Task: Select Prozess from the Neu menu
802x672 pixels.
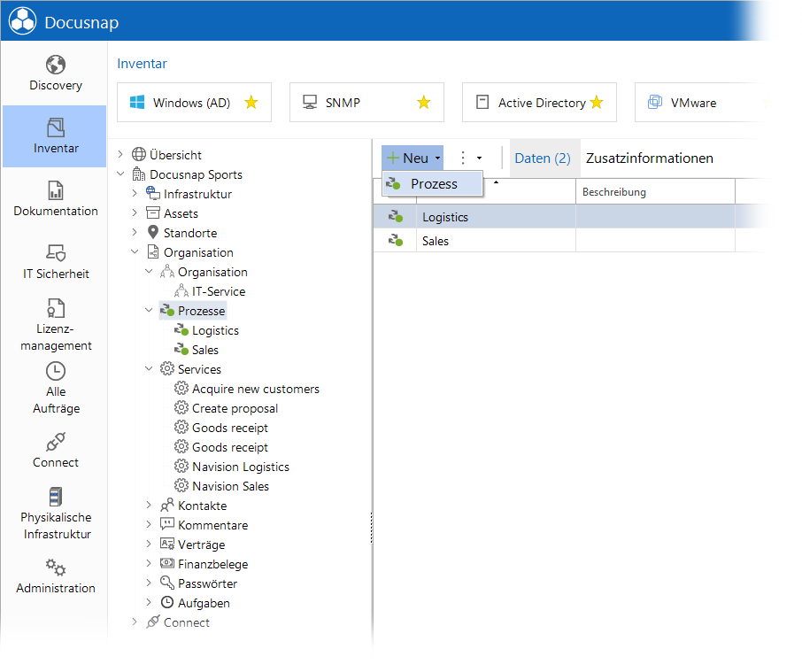Action: coord(432,183)
